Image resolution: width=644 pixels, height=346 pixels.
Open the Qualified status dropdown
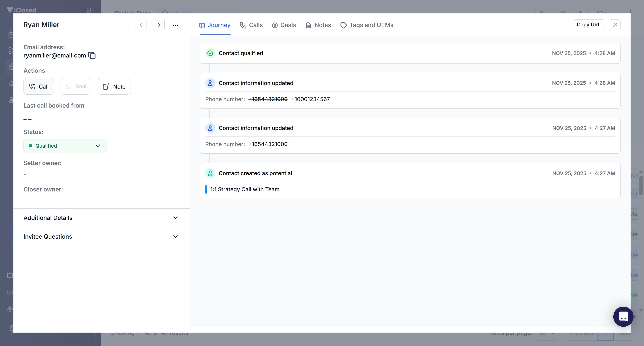click(65, 146)
